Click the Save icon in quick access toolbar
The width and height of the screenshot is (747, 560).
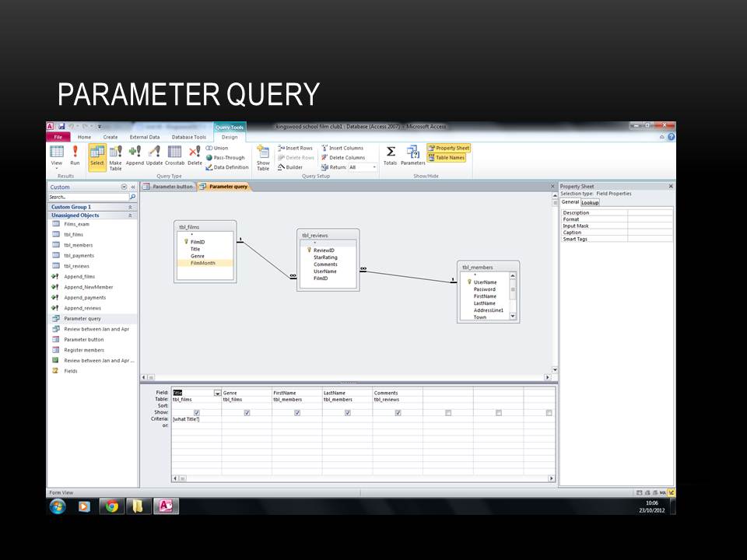click(x=61, y=126)
